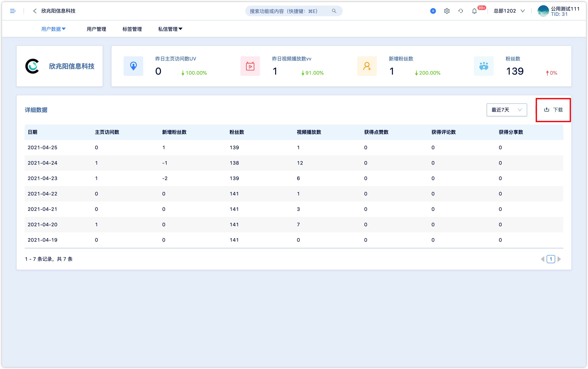Click the blue plus add icon

point(433,11)
